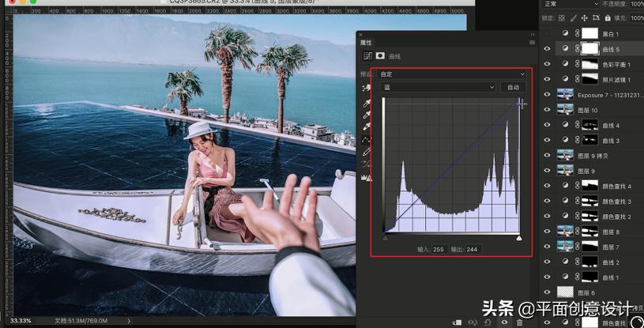This screenshot has width=644, height=328.
Task: Hide the 图层 6 layer
Action: (x=547, y=292)
